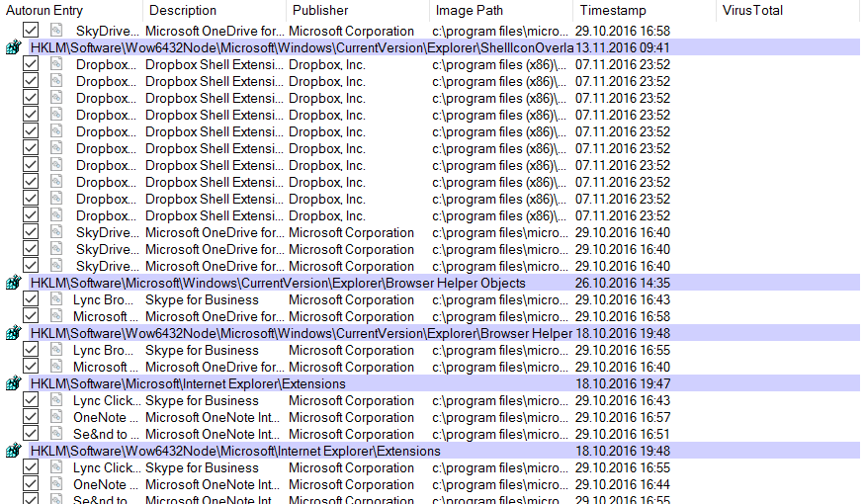Click file icon of Lync Click entry at 16:55
865x504 pixels.
pyautogui.click(x=56, y=467)
